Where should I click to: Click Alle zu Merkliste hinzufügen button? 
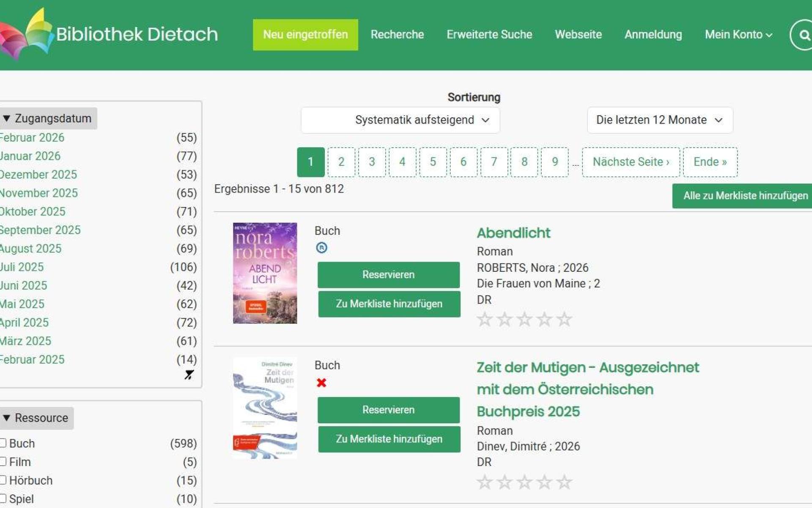point(745,196)
